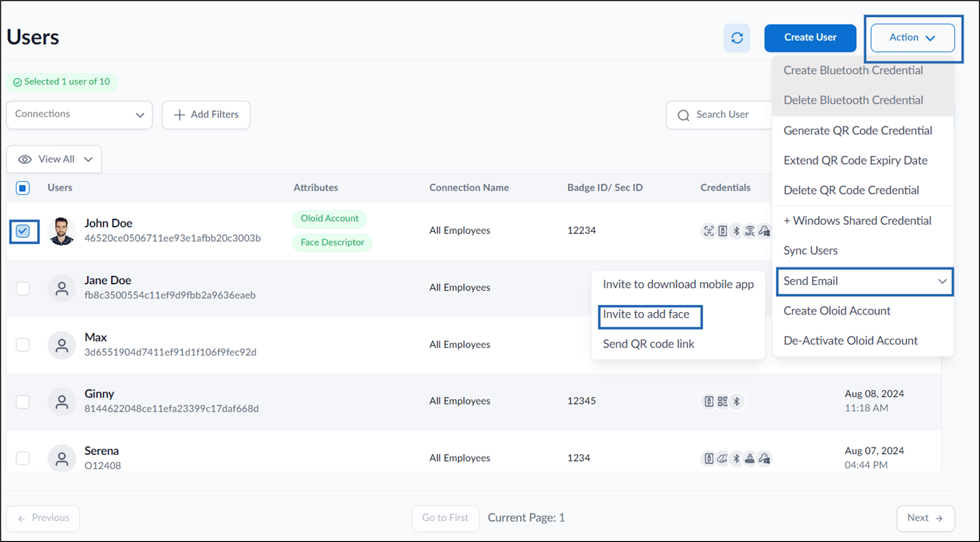Click Jane Doe's avatar placeholder icon
This screenshot has width=980, height=542.
click(62, 288)
